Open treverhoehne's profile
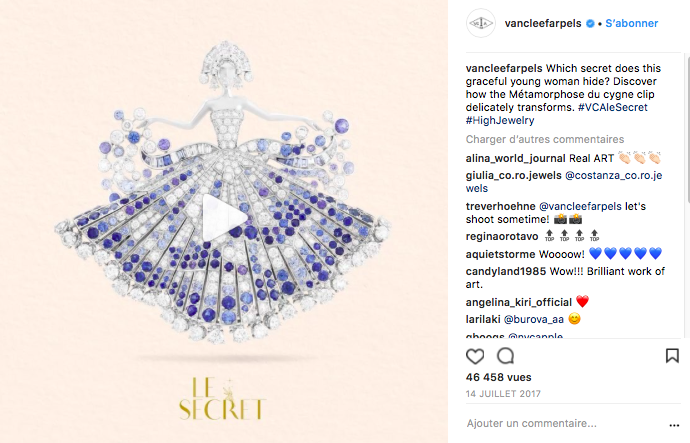This screenshot has width=690, height=443. pos(501,206)
